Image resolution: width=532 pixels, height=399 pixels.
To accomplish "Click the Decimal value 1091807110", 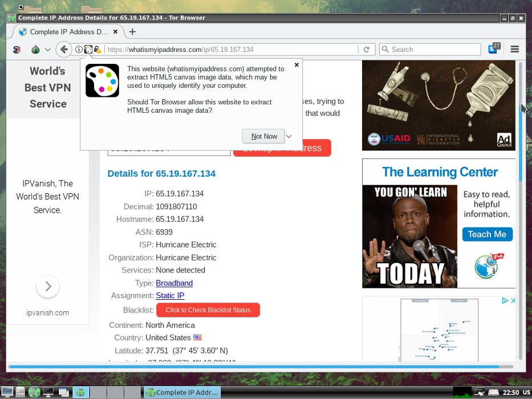I will 176,206.
